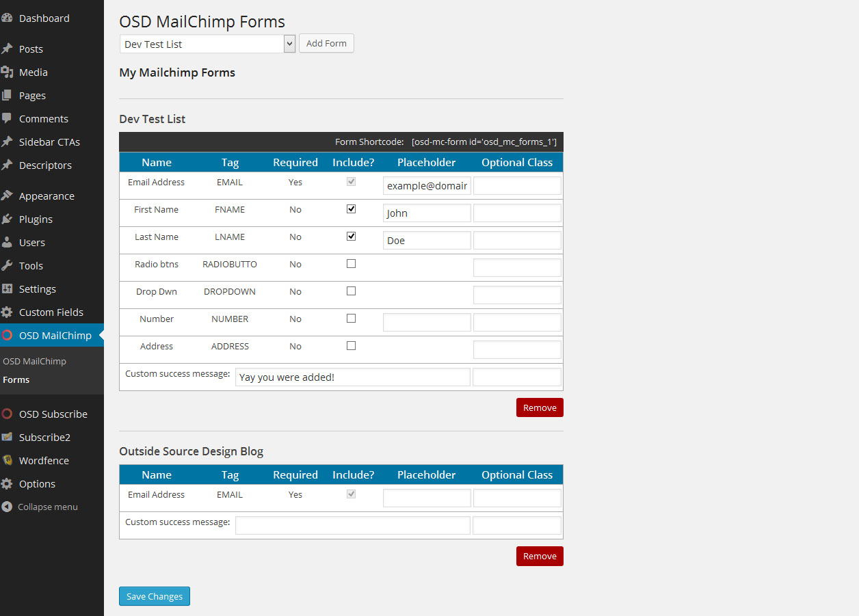Click the form shortcode text osd_mc_forms_1

484,142
